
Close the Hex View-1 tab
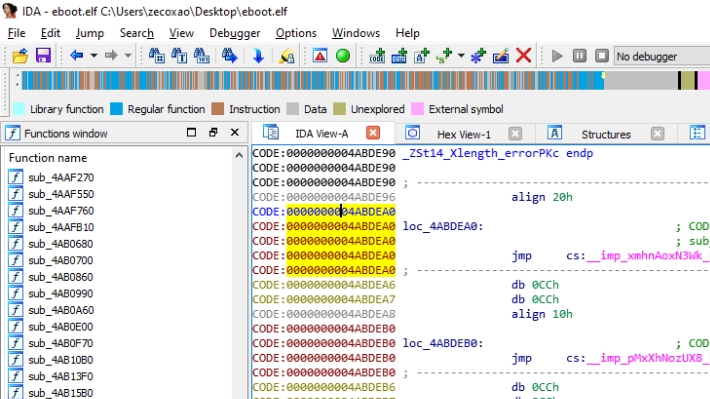515,134
